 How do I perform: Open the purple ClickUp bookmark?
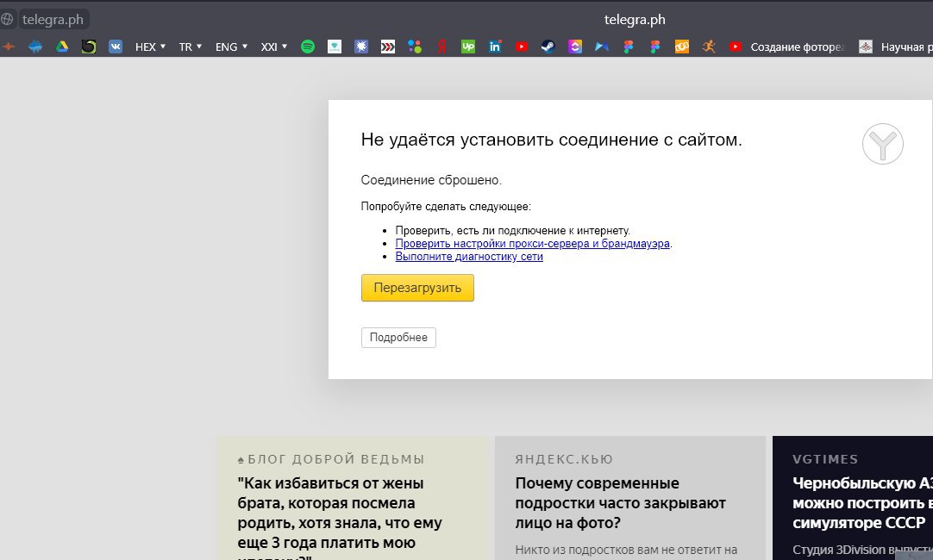[575, 47]
